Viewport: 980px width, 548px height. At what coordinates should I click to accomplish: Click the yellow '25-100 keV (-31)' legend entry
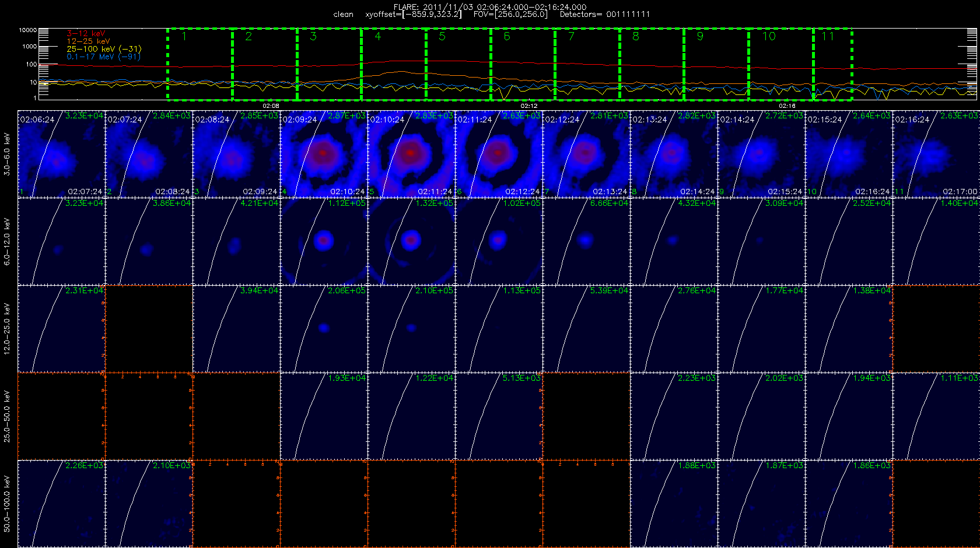point(104,49)
